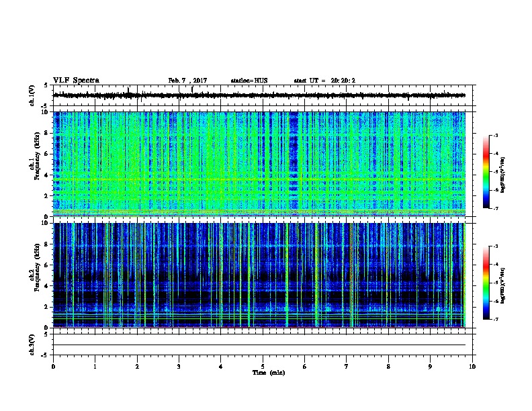
Task: Click the time axis tick label '9'
Action: pos(430,367)
